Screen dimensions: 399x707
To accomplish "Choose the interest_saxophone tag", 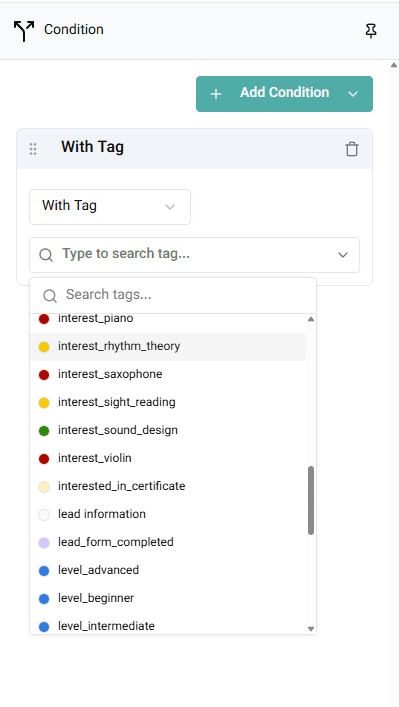I will point(168,374).
